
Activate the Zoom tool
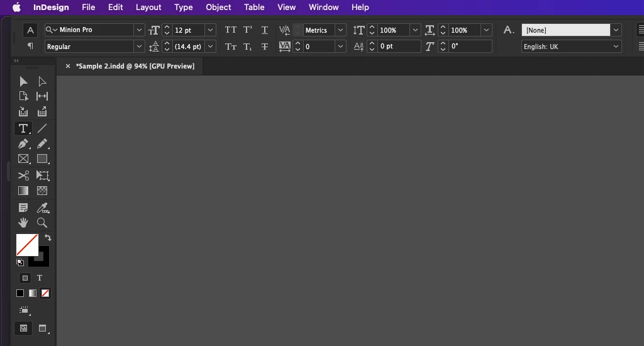[42, 223]
